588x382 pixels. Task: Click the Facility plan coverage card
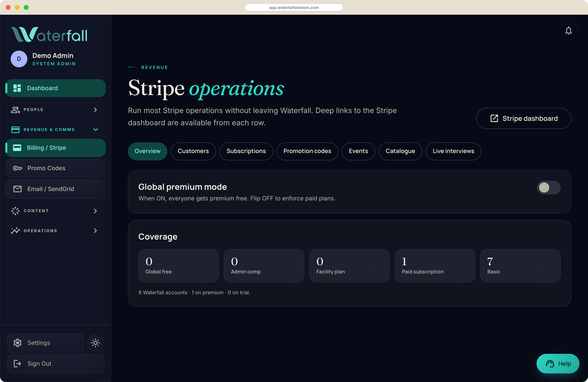(x=350, y=266)
